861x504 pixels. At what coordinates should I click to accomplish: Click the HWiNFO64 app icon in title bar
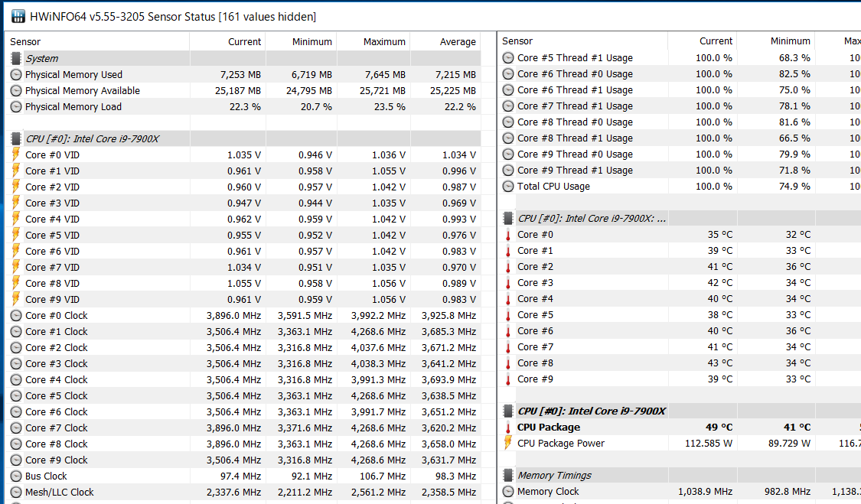(18, 17)
